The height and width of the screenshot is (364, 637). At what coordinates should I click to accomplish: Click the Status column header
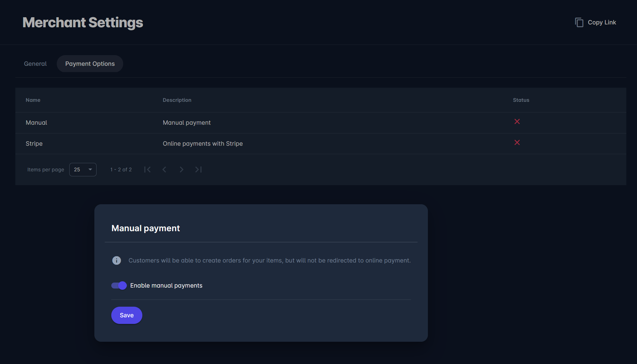521,100
